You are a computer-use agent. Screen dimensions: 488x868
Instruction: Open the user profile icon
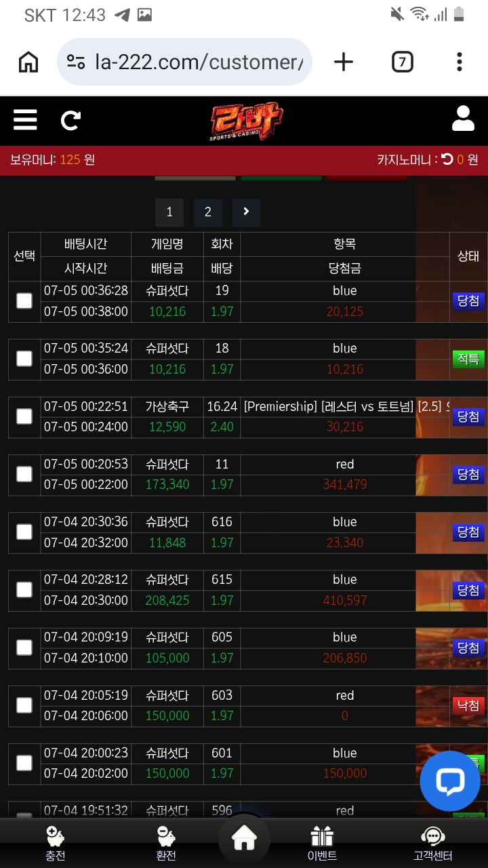(x=463, y=119)
